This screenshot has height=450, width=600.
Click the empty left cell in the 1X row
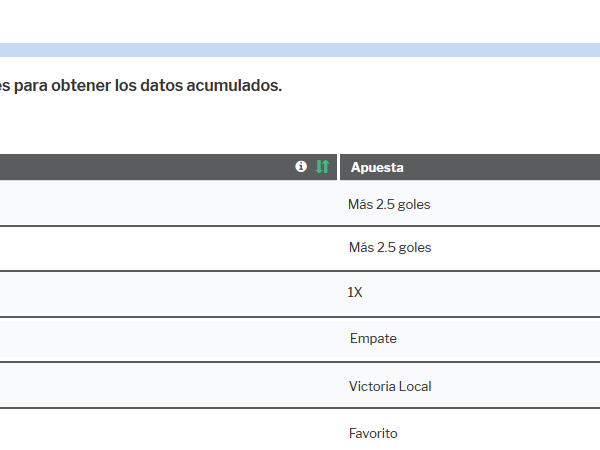(168, 294)
